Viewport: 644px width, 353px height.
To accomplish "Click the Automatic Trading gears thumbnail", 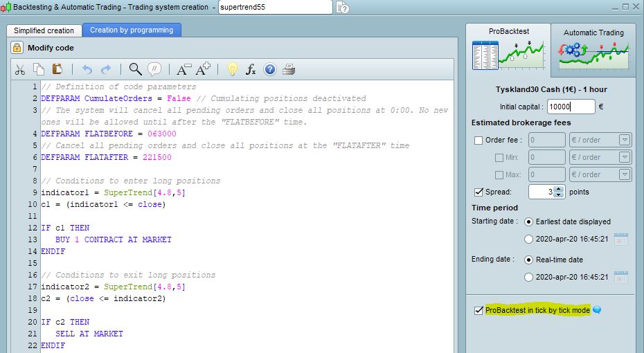I will click(593, 55).
